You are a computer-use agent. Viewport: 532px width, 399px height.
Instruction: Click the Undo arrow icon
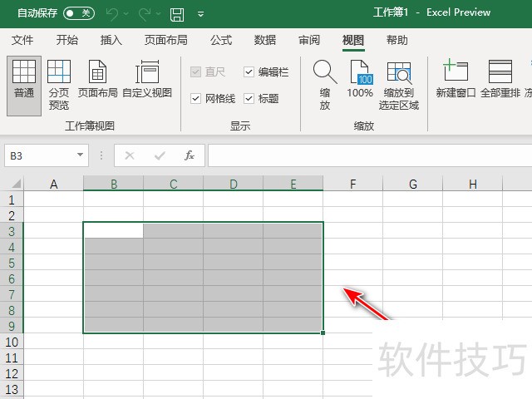click(x=111, y=14)
